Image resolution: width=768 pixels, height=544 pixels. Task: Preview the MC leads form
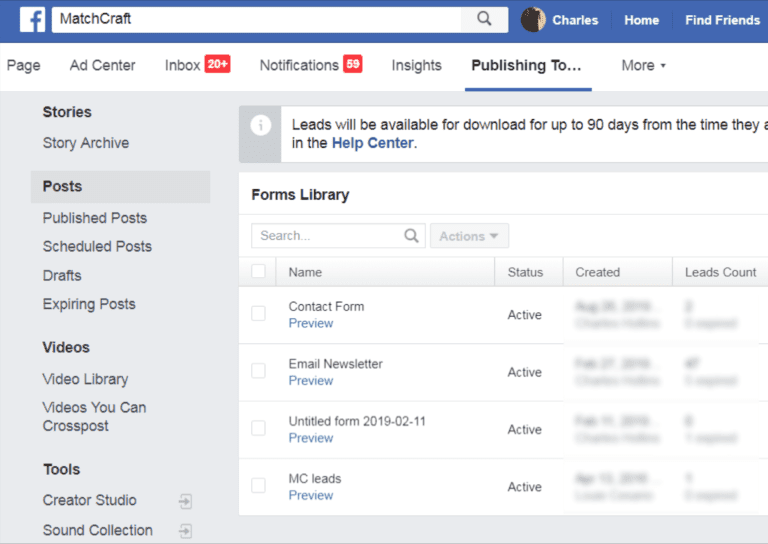tap(311, 495)
